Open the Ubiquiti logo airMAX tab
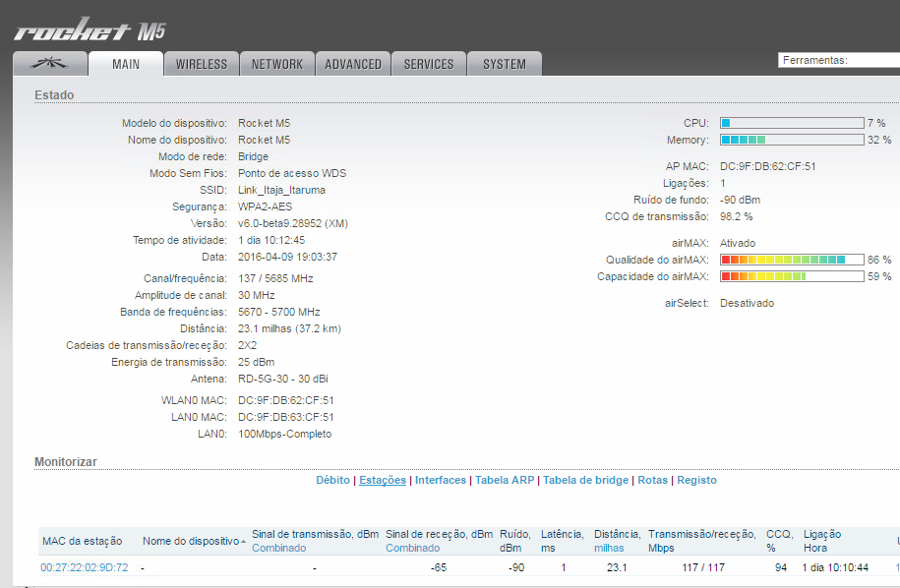Viewport: 900px width, 588px height. click(x=50, y=64)
